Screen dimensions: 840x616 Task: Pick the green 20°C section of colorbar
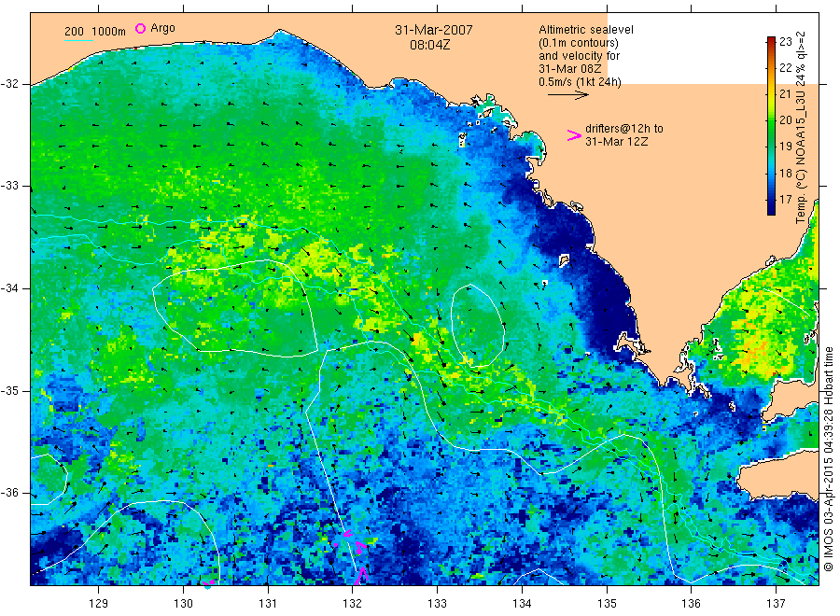click(x=771, y=120)
